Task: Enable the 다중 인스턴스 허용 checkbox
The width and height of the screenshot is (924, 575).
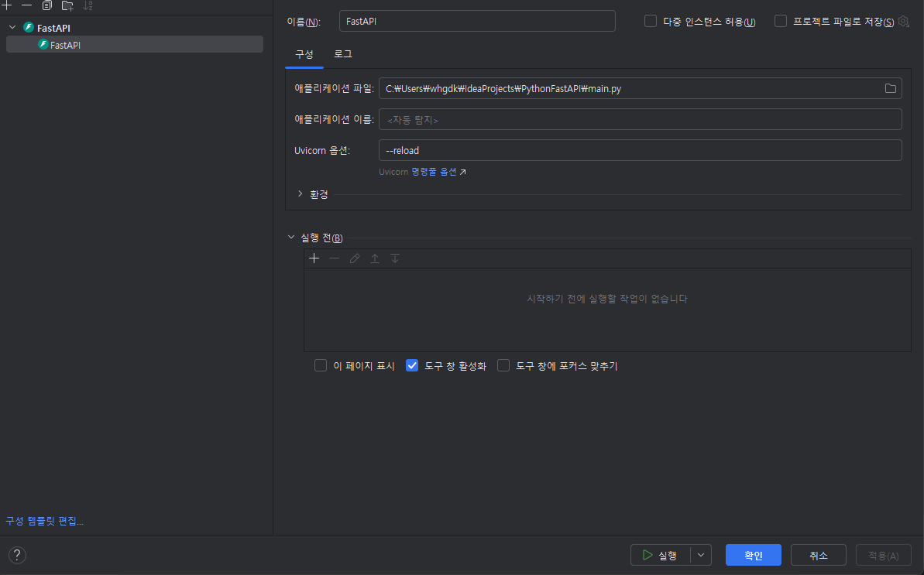Action: (x=651, y=21)
